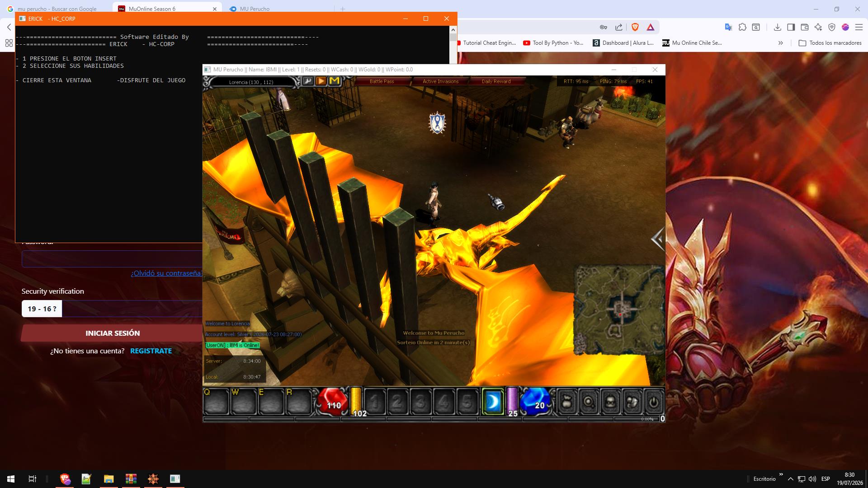Select hotkey slot 5
This screenshot has height=488, width=868.
[467, 401]
